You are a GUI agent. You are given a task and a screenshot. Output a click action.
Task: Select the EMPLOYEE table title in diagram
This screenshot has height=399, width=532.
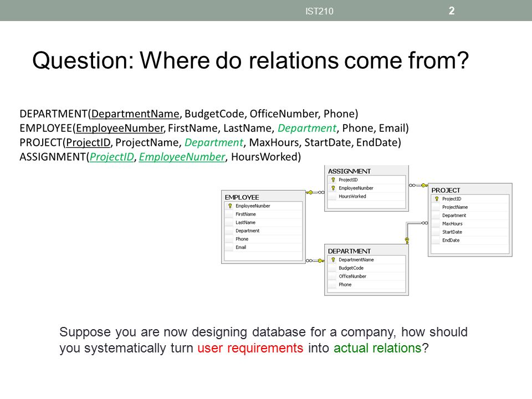coord(242,197)
